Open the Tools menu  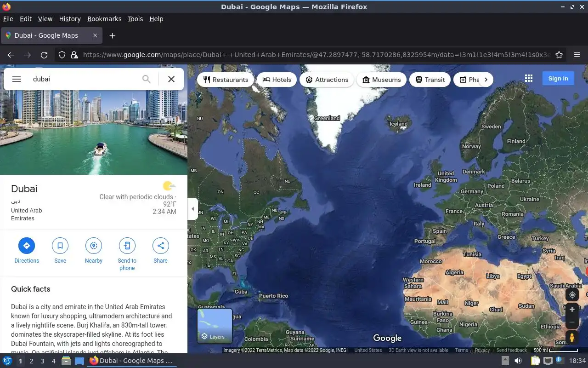pyautogui.click(x=135, y=19)
